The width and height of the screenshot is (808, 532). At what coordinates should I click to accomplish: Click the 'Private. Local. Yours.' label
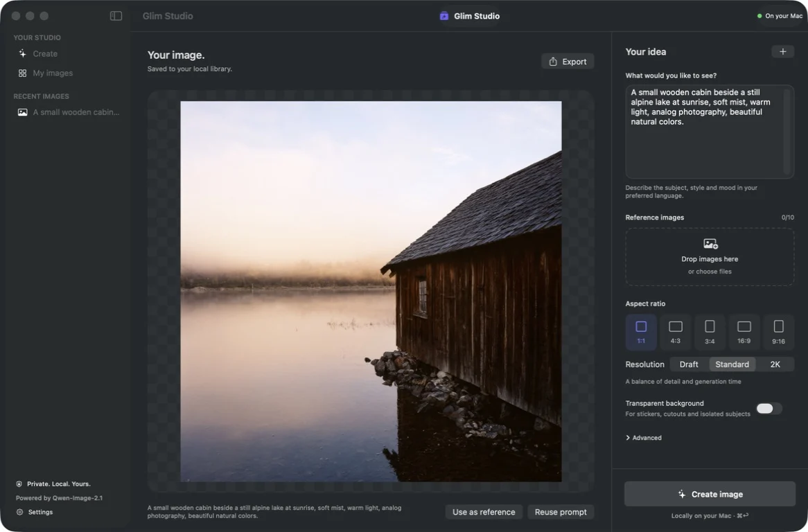(59, 484)
